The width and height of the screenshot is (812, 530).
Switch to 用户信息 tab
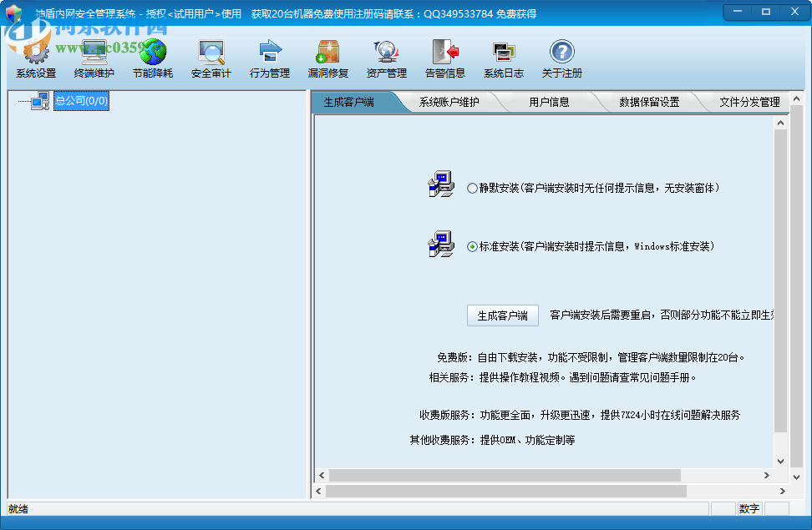coord(549,103)
